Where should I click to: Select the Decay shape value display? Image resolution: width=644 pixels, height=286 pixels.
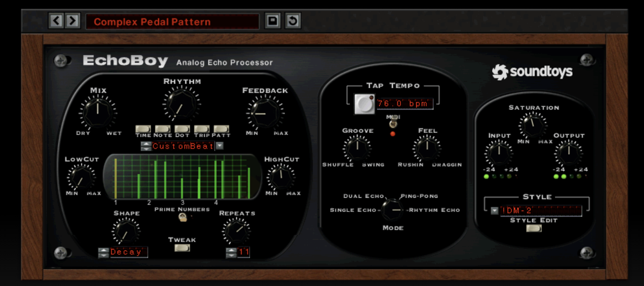(x=129, y=252)
